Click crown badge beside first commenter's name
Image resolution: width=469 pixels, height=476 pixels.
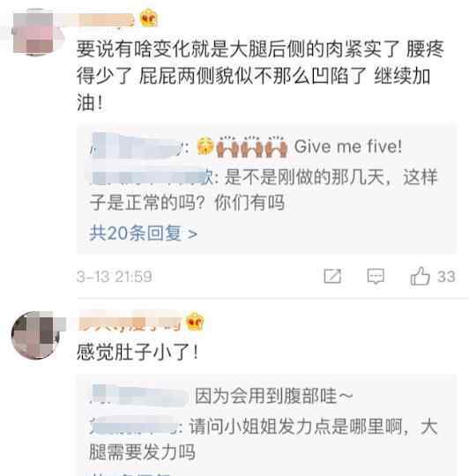[148, 18]
